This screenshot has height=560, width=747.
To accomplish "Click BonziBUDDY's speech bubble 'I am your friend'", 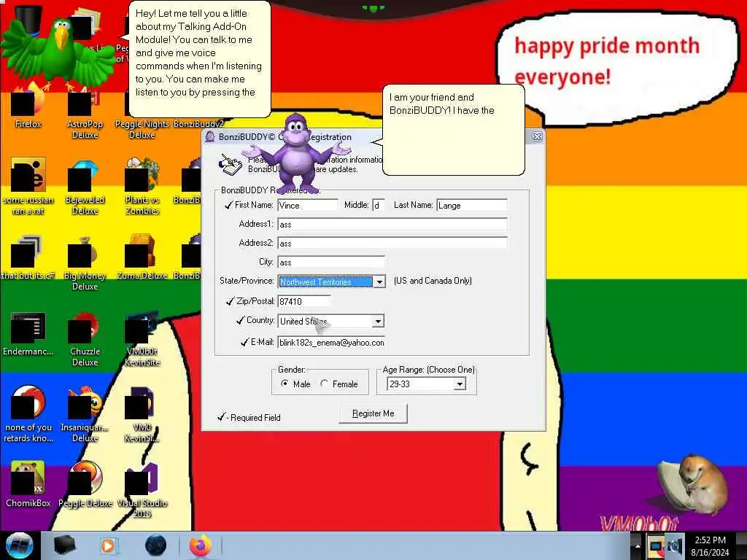I will click(x=453, y=130).
